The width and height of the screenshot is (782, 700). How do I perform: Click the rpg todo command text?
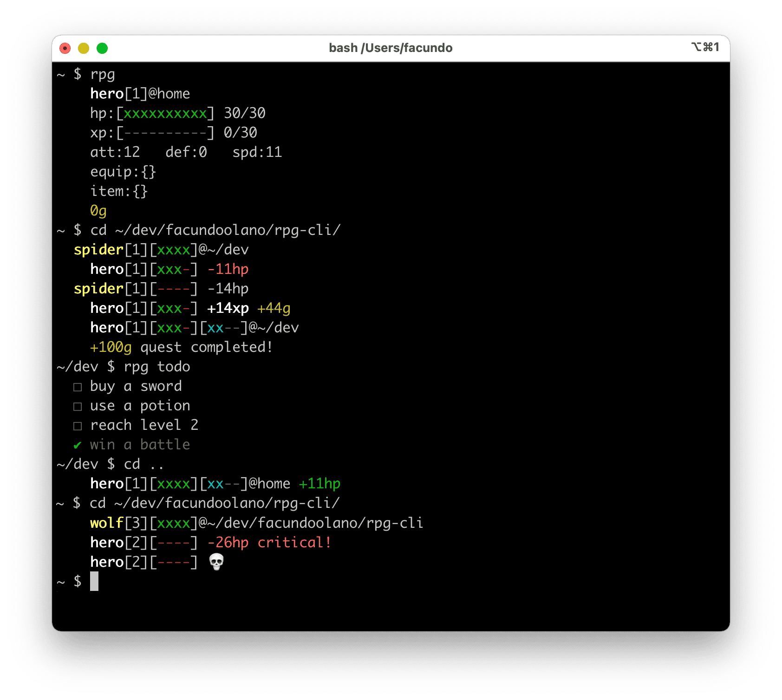(156, 367)
